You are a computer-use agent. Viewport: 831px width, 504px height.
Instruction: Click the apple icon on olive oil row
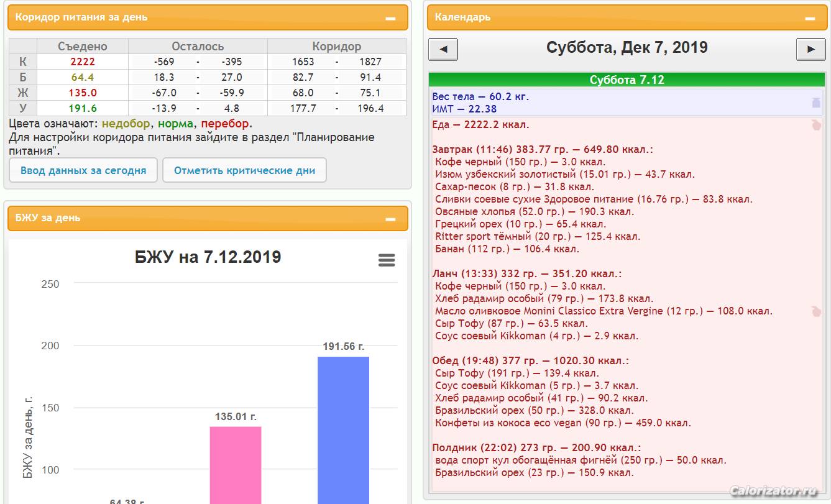click(x=816, y=311)
